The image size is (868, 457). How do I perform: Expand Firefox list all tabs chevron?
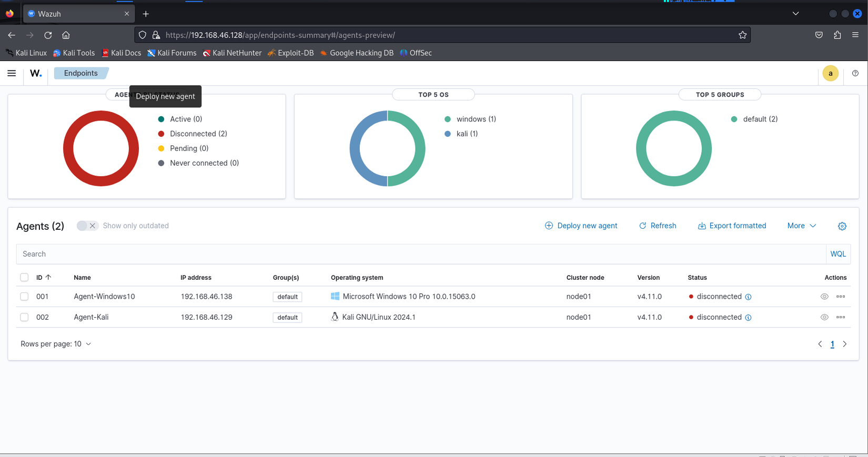tap(795, 14)
